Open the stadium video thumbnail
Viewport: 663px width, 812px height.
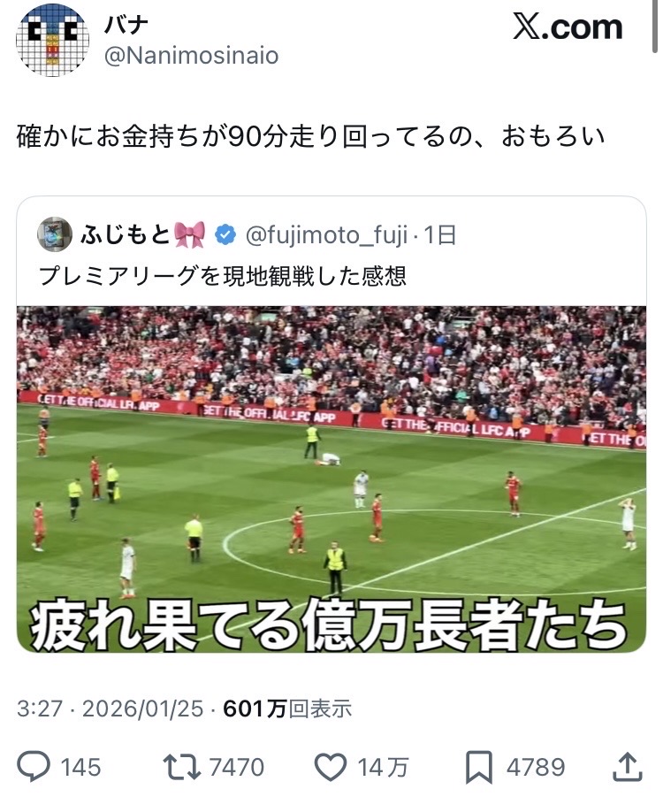click(331, 479)
